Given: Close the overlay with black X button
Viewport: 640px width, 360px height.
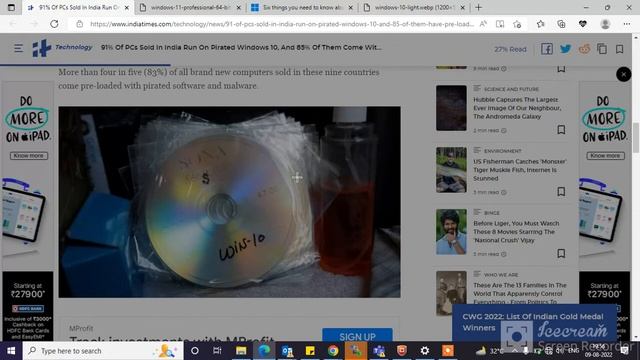Looking at the screenshot, I should click(624, 74).
